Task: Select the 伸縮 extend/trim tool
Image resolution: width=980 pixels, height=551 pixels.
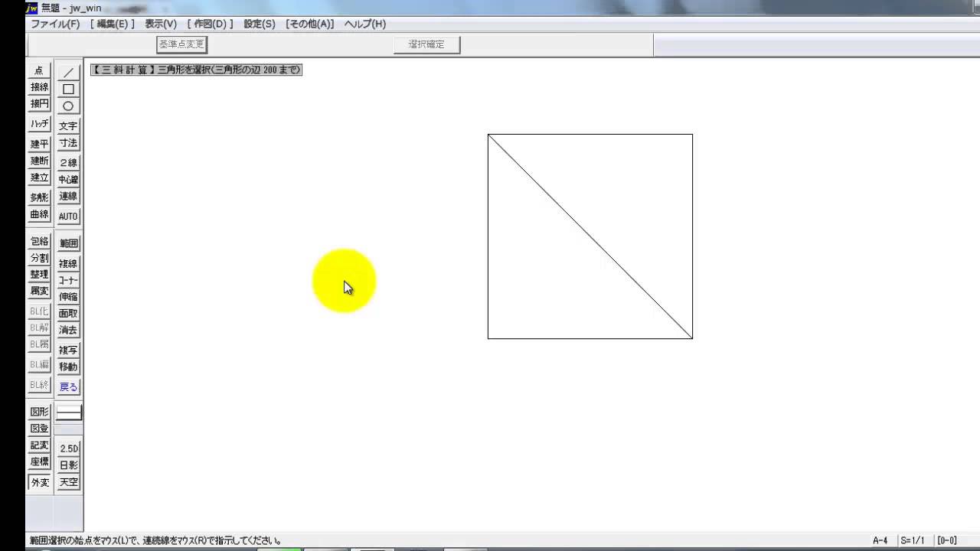Action: [x=68, y=297]
